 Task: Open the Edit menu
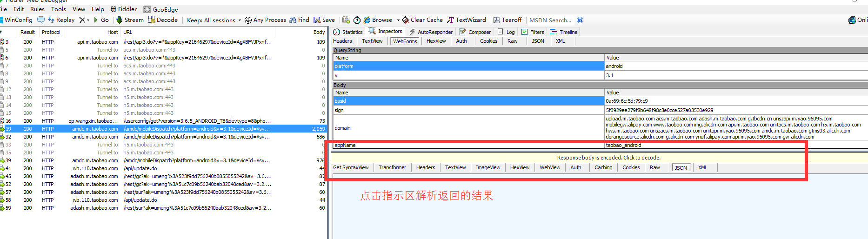(x=19, y=9)
